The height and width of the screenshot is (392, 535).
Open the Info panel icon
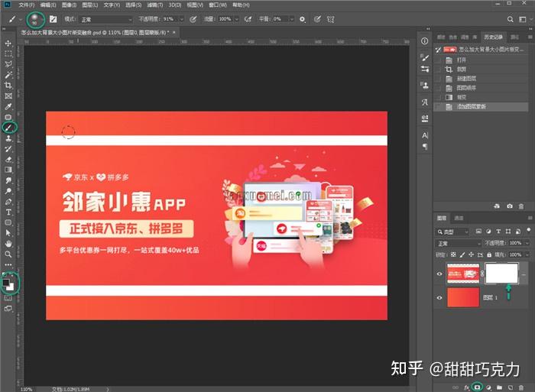tap(424, 41)
